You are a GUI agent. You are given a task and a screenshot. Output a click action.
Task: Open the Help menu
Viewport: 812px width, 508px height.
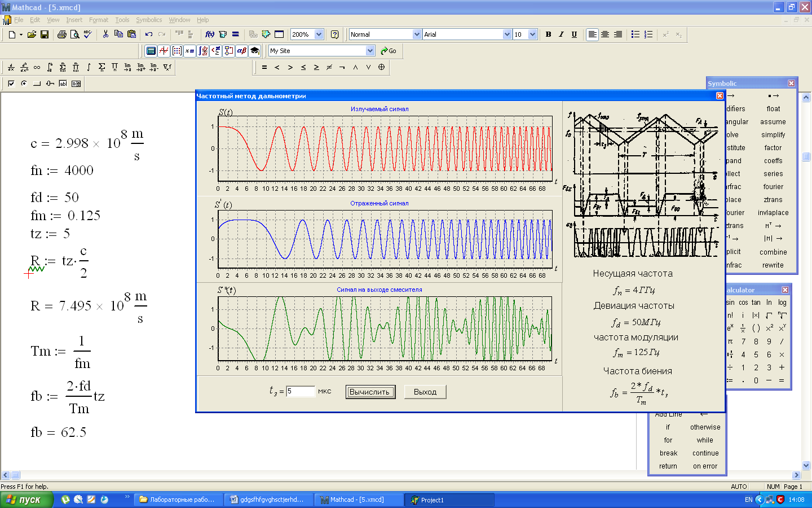click(x=203, y=20)
